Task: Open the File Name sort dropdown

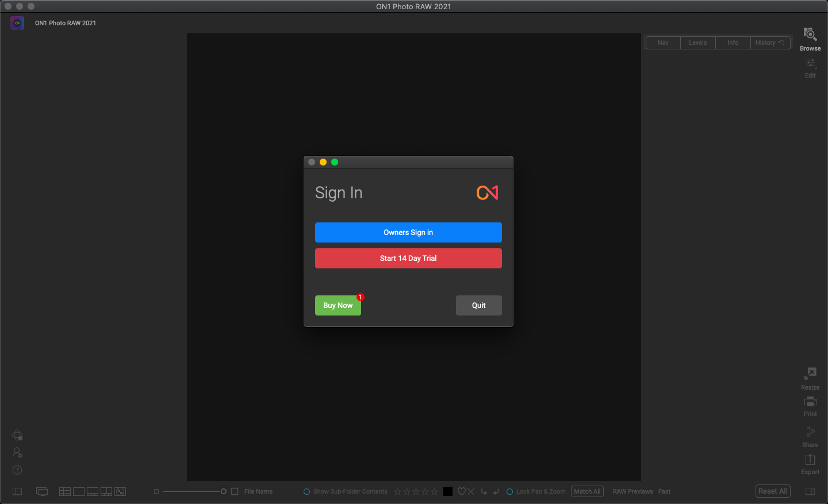Action: click(258, 491)
